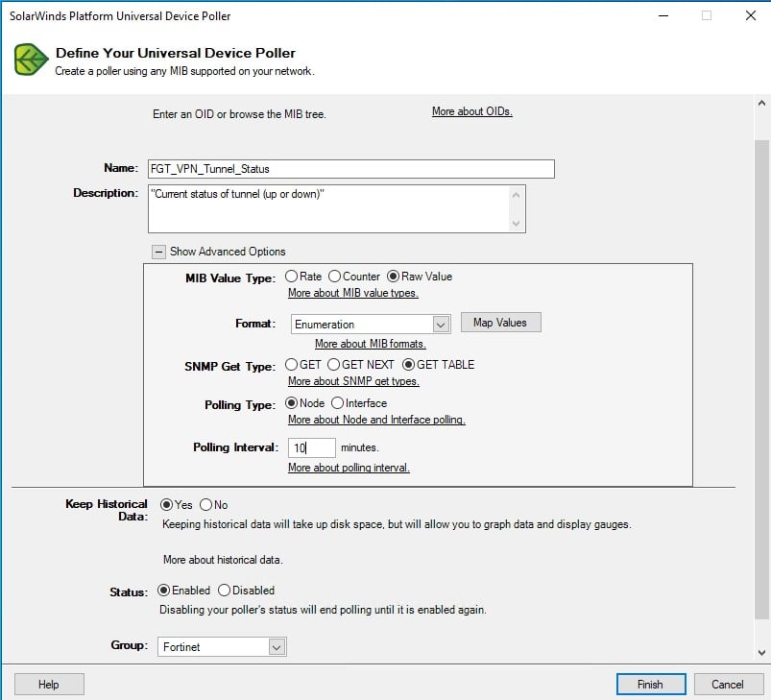
Task: Click More about historical data text
Action: point(223,560)
